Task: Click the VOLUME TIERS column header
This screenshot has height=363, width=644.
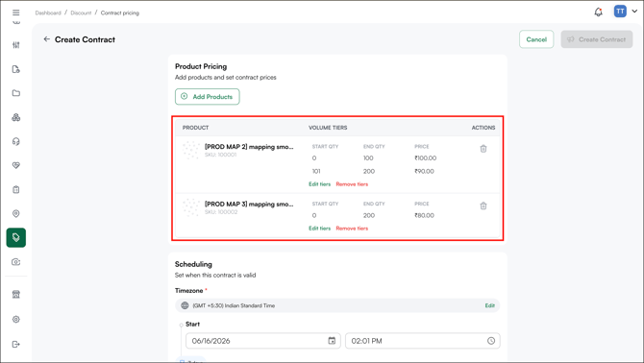Action: click(328, 128)
